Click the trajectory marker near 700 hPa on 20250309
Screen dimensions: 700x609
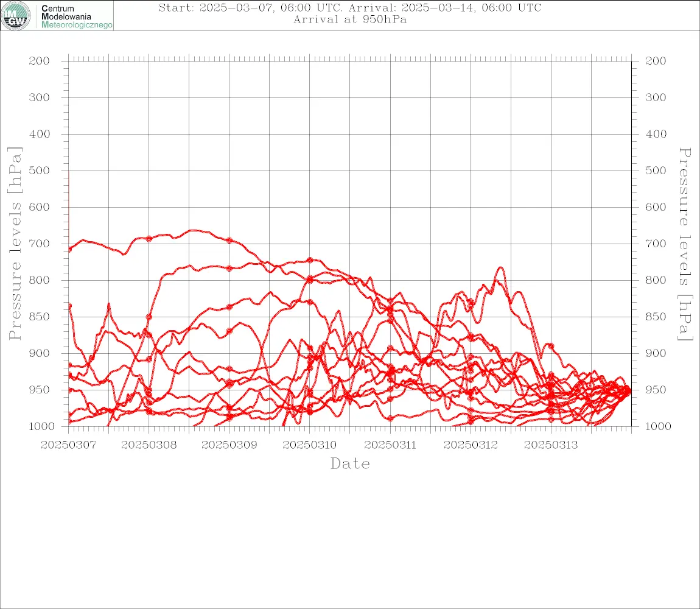pyautogui.click(x=229, y=241)
